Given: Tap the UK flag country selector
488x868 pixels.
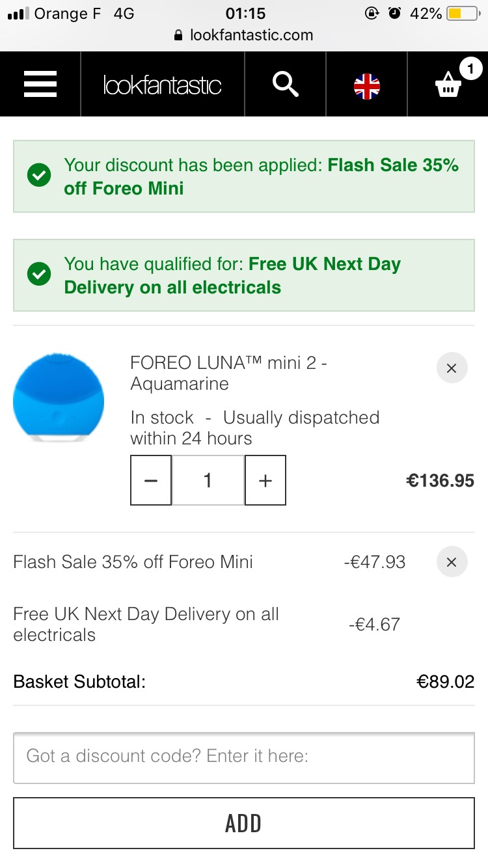Looking at the screenshot, I should pos(367,87).
